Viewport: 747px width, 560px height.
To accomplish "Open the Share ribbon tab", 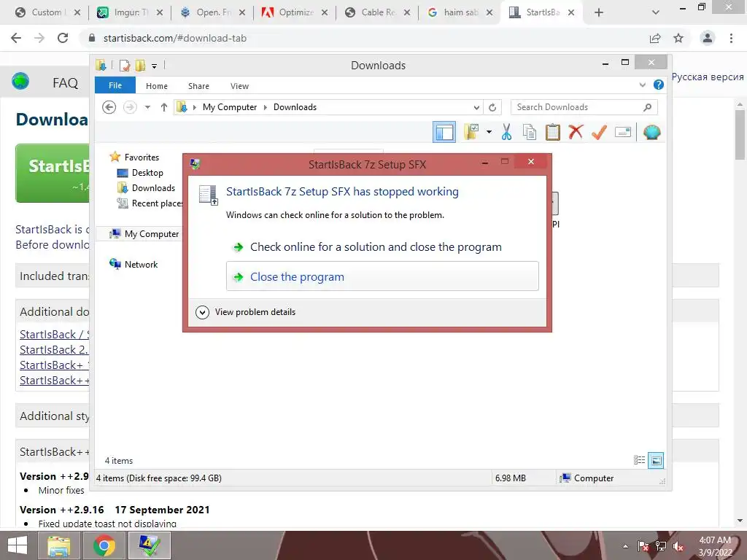I will [198, 86].
